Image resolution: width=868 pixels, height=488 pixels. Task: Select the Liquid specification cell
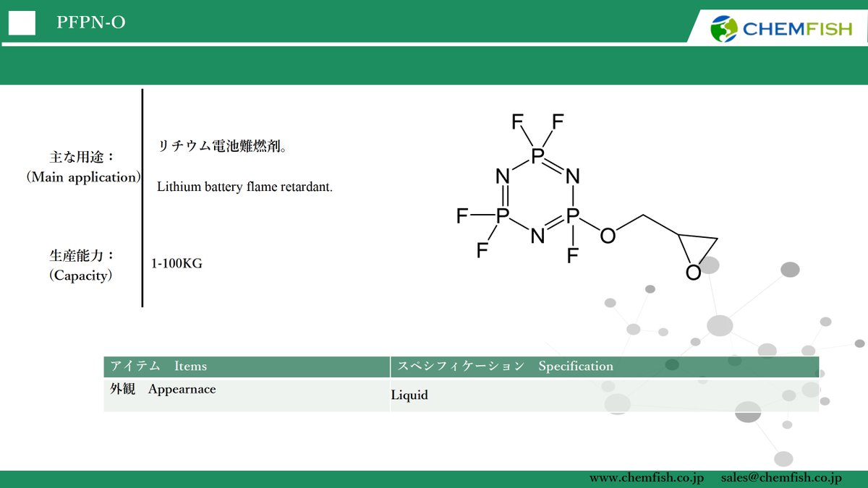point(605,395)
